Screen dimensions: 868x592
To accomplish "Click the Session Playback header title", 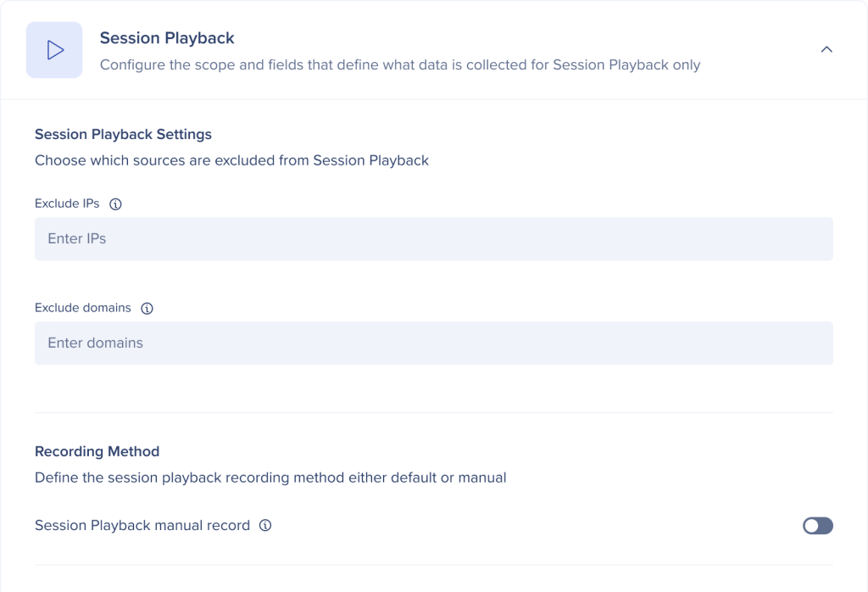I will click(167, 38).
